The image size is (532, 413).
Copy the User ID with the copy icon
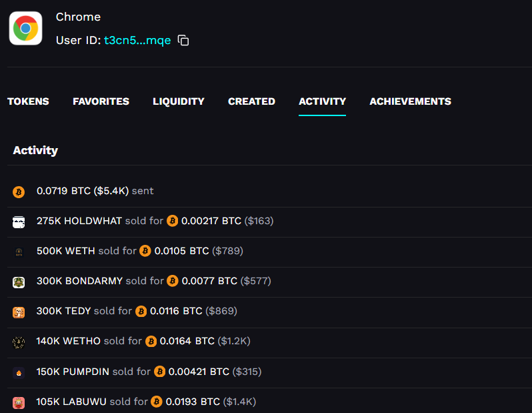pos(183,41)
